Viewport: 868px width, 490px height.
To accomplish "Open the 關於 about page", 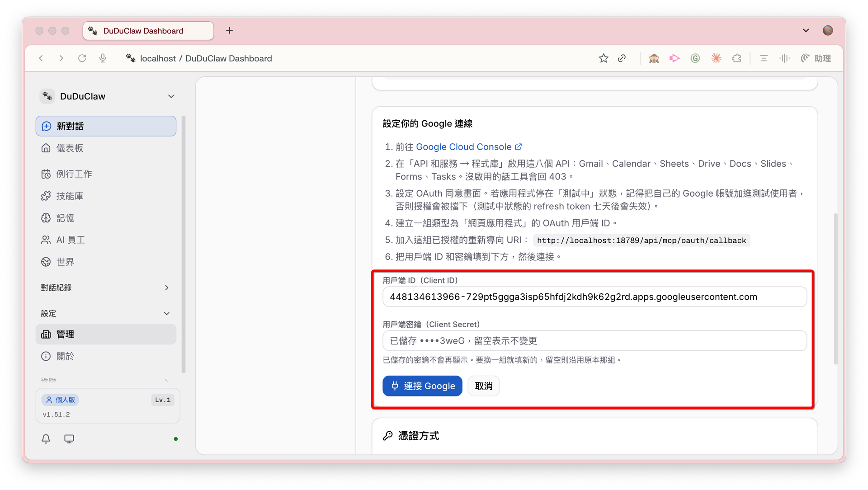I will coord(106,356).
